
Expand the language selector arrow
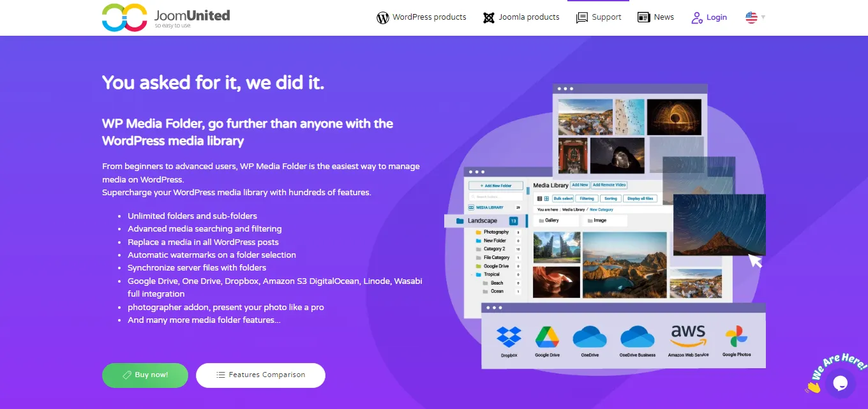click(763, 17)
